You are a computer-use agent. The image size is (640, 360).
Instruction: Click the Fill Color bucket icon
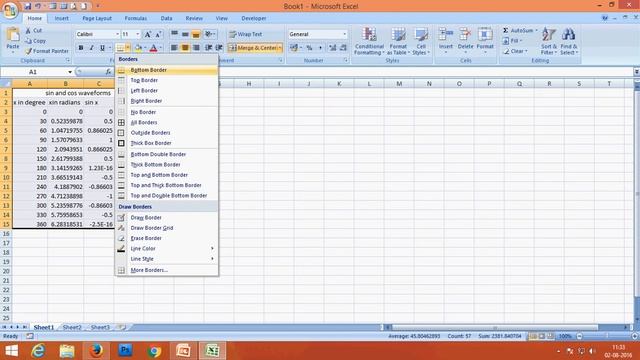tap(138, 48)
